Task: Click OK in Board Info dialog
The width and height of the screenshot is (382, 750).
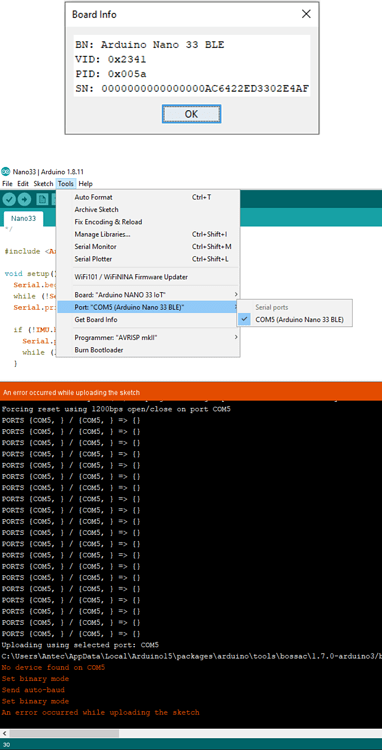Action: pyautogui.click(x=191, y=114)
